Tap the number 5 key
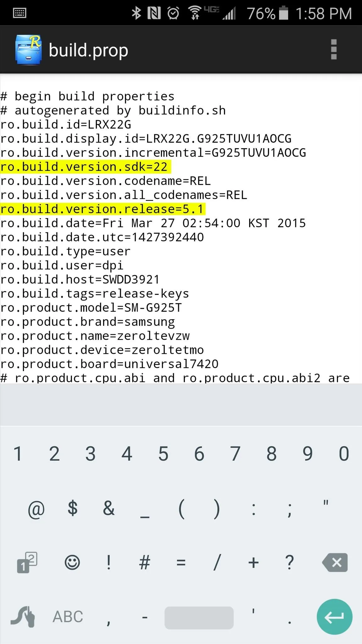Viewport: 362px width, 644px height. click(x=163, y=454)
